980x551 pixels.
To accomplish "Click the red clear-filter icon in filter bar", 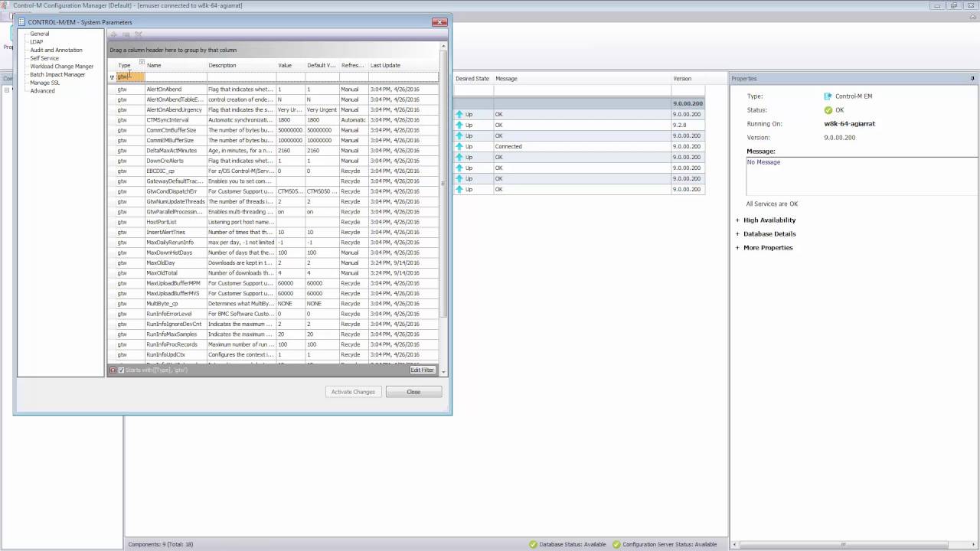I will click(113, 370).
